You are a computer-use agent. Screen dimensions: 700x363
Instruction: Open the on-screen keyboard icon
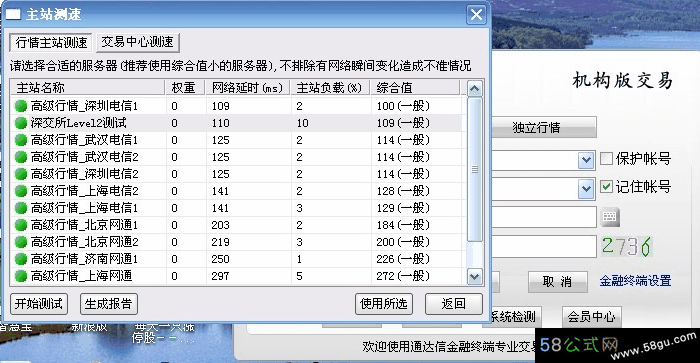(609, 217)
